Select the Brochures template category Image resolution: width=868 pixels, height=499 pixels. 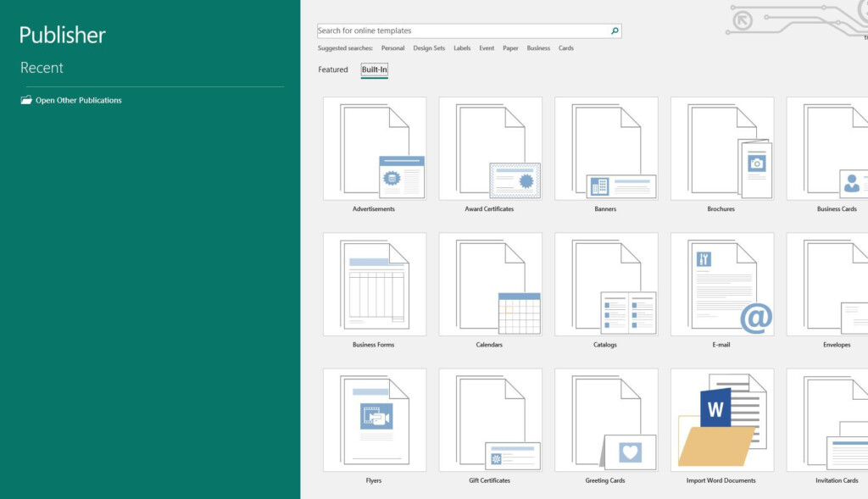tap(722, 149)
